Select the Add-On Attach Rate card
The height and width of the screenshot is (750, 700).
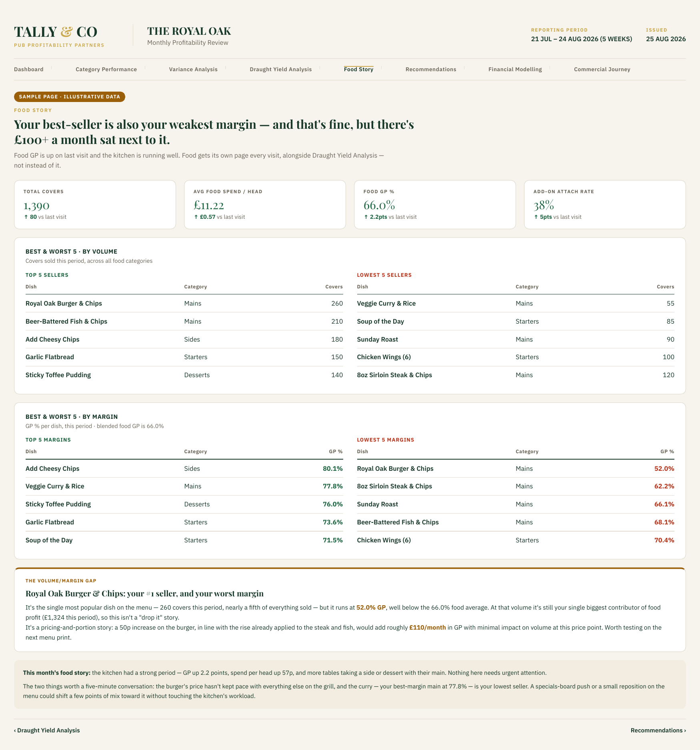tap(605, 204)
